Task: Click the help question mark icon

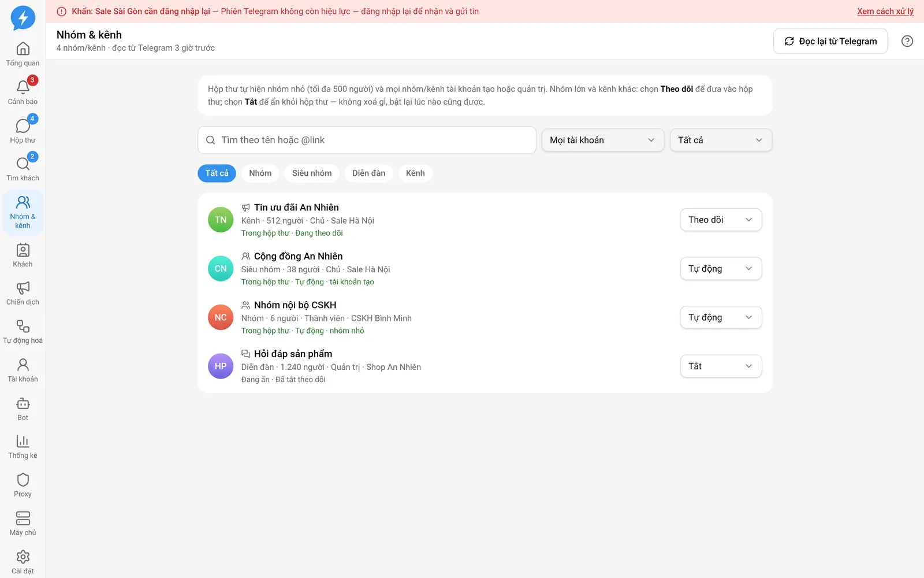Action: 907,41
